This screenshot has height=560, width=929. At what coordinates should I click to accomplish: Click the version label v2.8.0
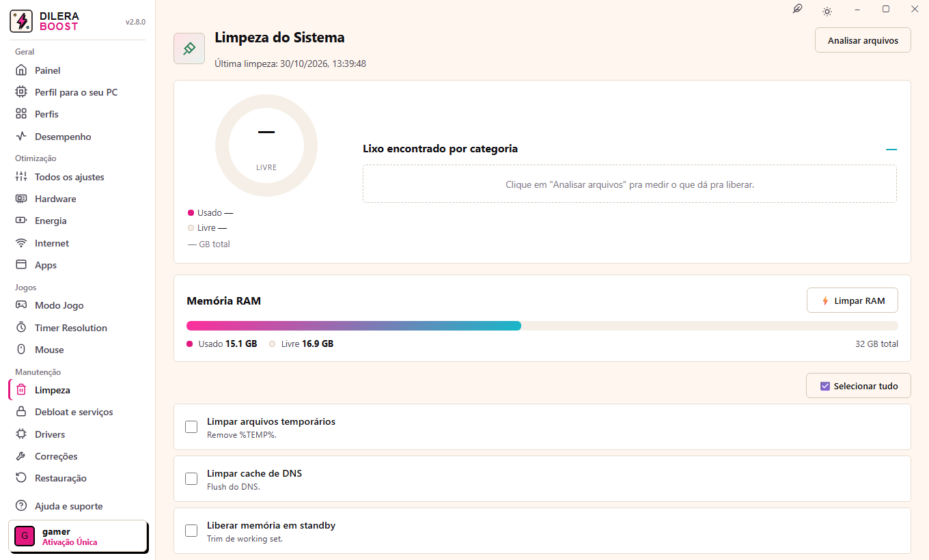(135, 22)
